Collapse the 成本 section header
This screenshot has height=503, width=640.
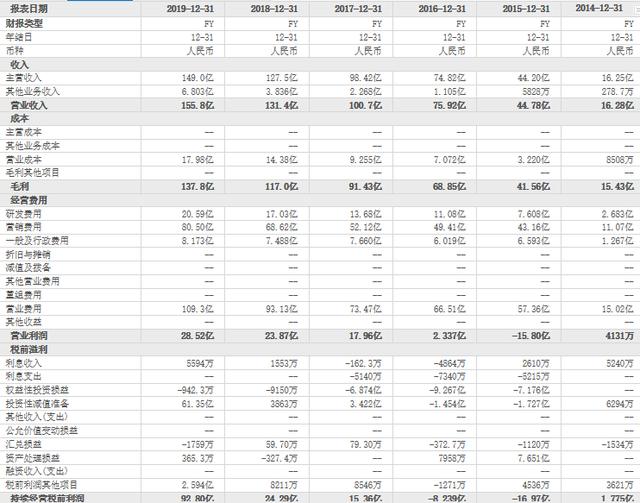(x=19, y=118)
